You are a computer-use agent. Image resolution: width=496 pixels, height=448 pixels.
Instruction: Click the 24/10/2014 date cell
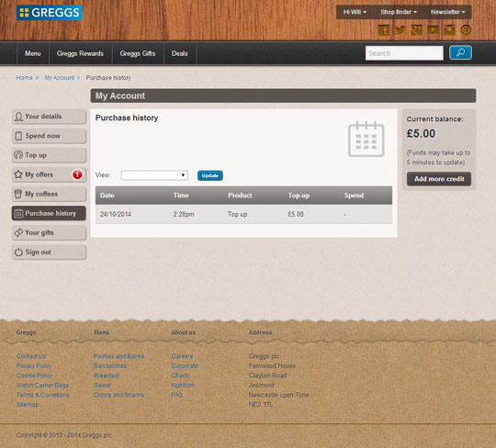116,214
